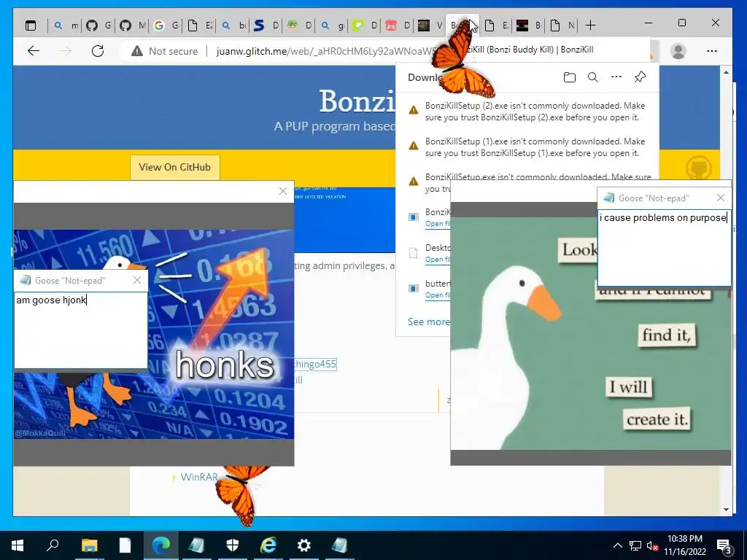This screenshot has height=560, width=747.
Task: Click BonziKillSetup (1).exe warning text
Action: coord(535,147)
